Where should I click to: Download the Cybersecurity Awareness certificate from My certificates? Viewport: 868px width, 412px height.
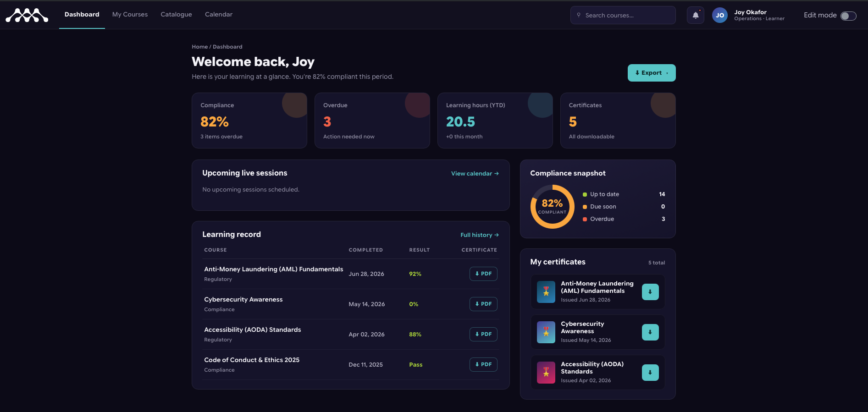[650, 332]
